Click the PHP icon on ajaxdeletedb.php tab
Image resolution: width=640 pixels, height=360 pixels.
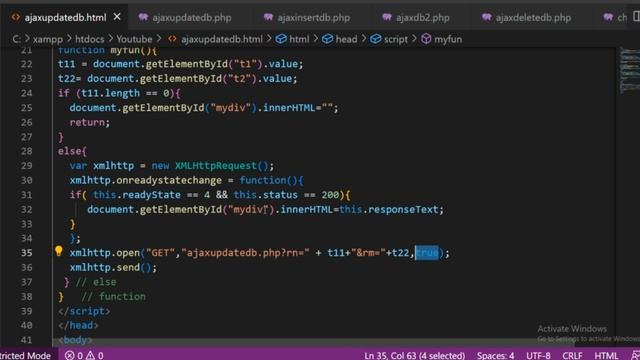(486, 18)
